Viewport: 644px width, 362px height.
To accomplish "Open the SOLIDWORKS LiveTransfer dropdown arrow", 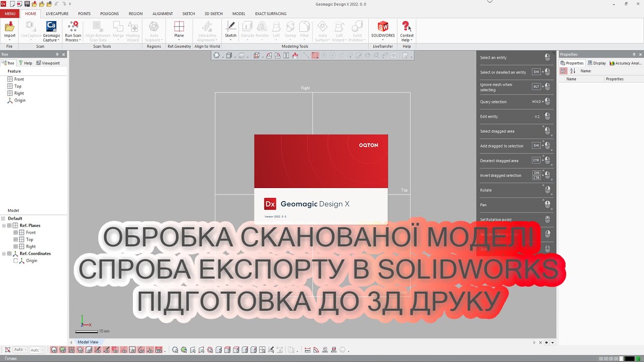I will [383, 40].
